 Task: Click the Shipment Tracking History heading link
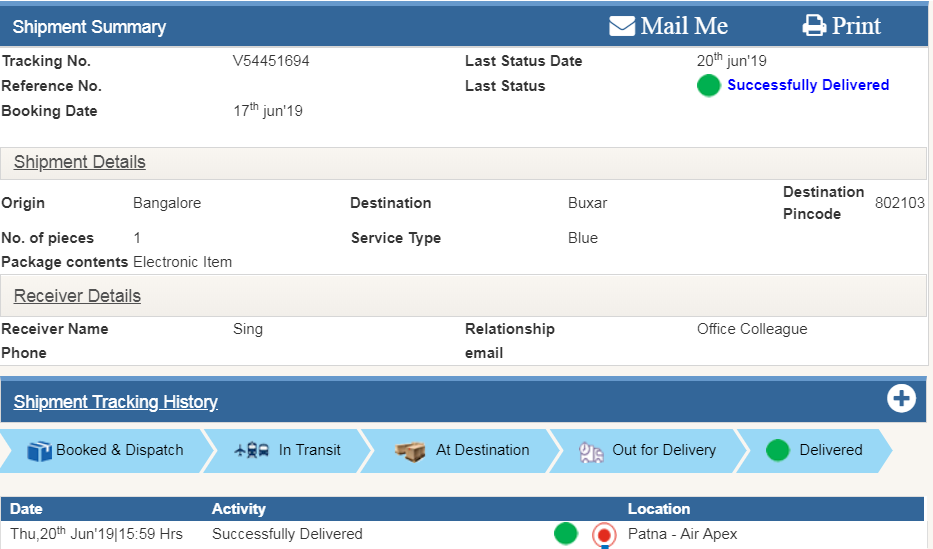click(116, 402)
